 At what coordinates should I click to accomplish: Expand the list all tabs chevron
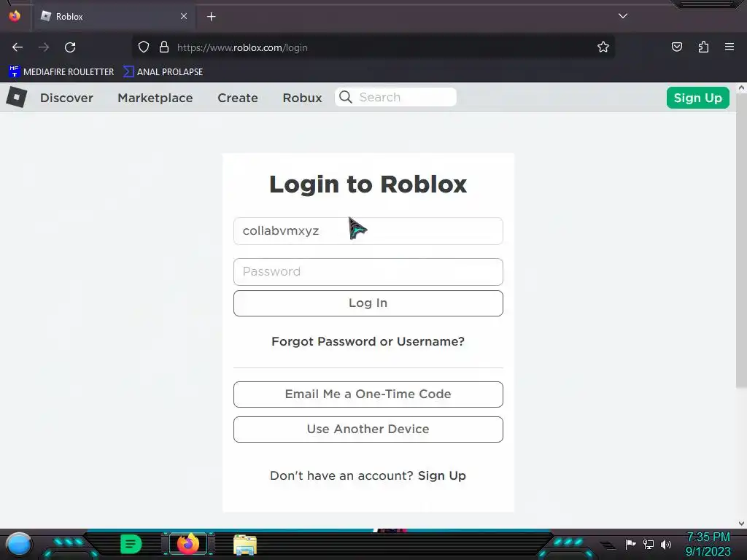click(x=623, y=16)
